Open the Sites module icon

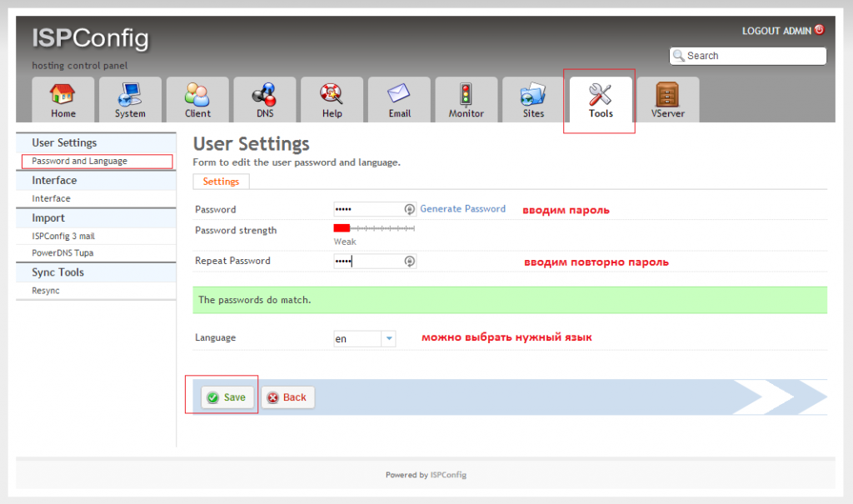click(x=533, y=94)
